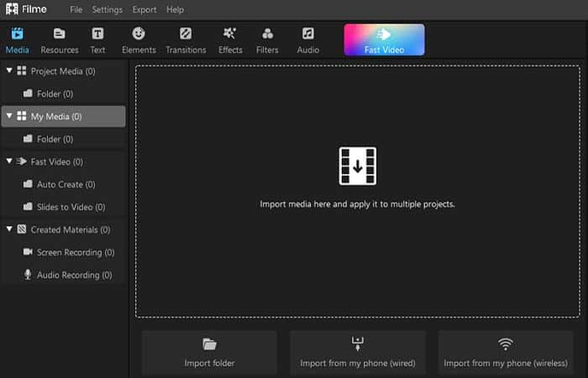588x378 pixels.
Task: Click the Project Media grid icon
Action: click(x=22, y=71)
